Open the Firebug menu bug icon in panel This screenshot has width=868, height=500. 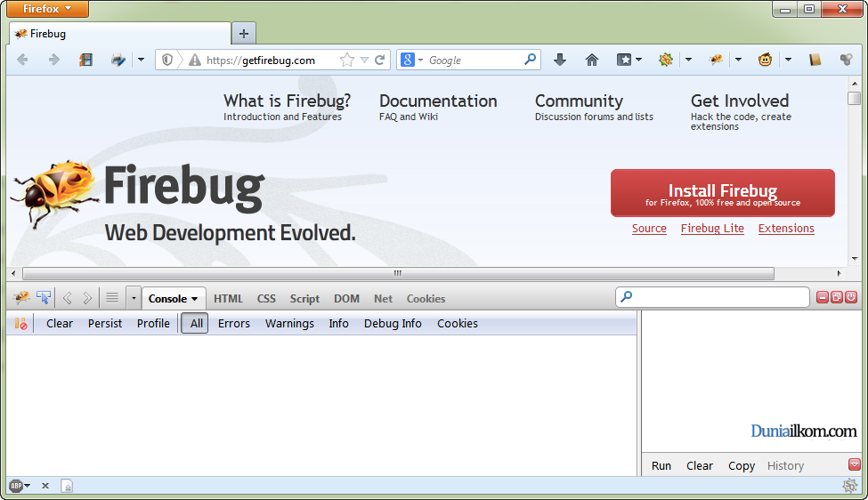(x=21, y=298)
